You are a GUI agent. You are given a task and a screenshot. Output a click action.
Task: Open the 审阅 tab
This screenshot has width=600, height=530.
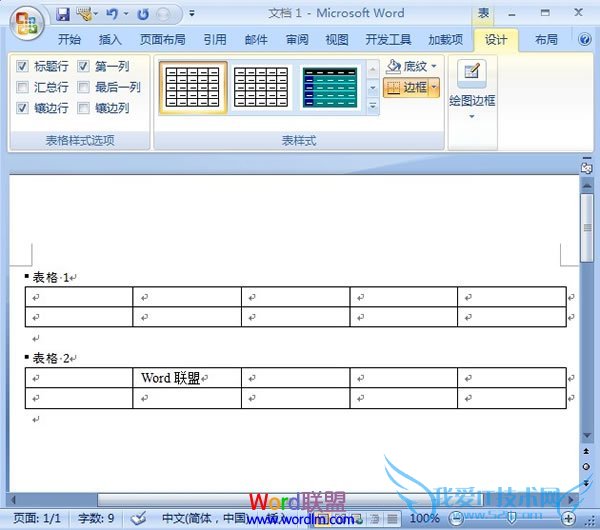[297, 39]
